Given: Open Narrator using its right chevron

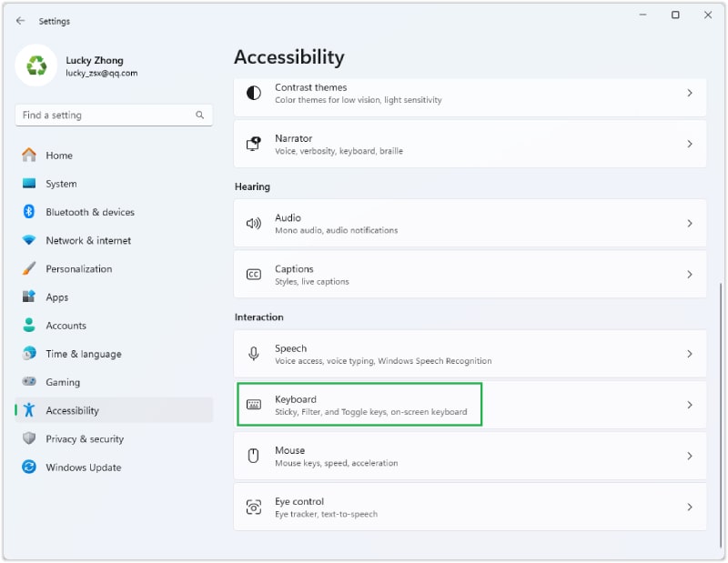Looking at the screenshot, I should [690, 144].
